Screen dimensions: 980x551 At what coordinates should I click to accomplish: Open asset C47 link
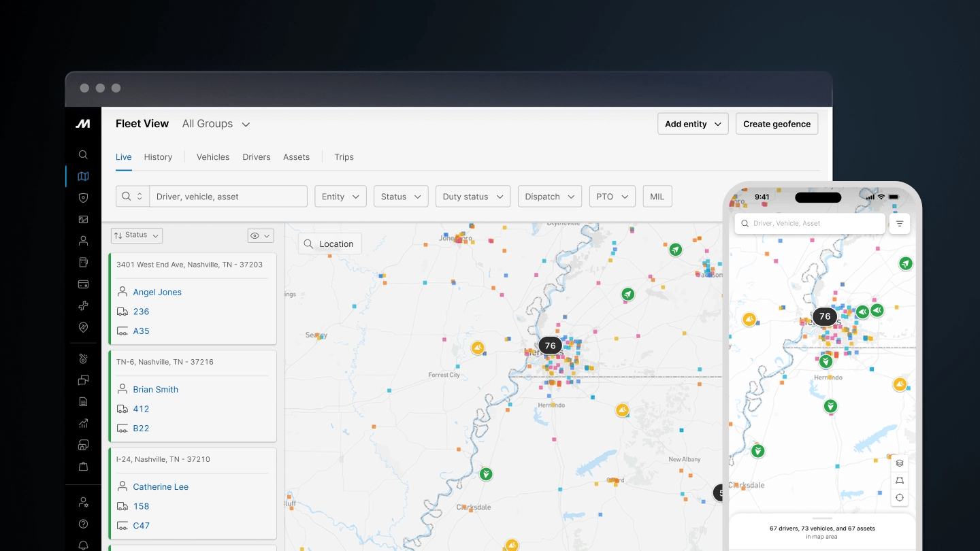pyautogui.click(x=141, y=526)
